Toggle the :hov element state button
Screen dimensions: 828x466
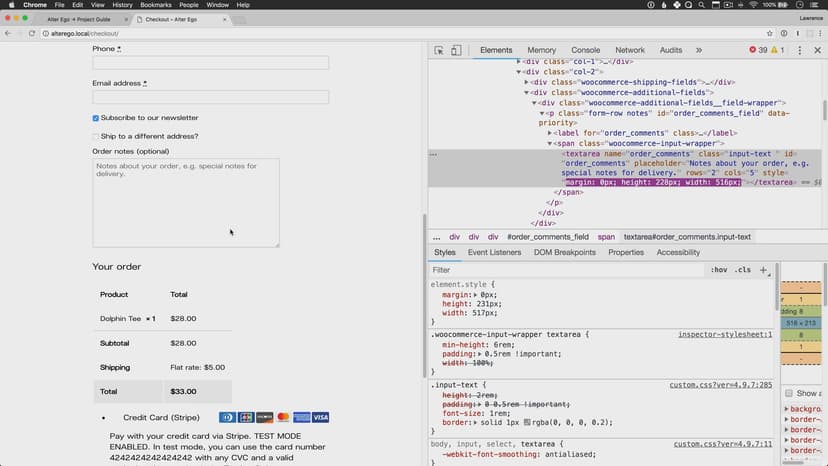click(718, 270)
